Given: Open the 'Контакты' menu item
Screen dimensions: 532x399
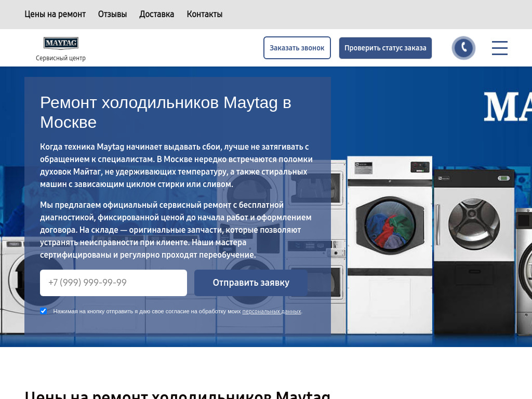Looking at the screenshot, I should coord(204,14).
